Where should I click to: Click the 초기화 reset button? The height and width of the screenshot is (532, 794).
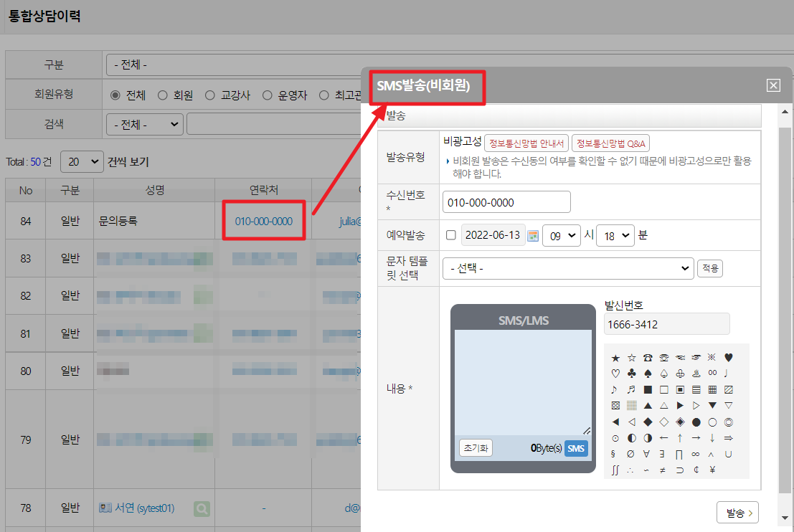(475, 448)
